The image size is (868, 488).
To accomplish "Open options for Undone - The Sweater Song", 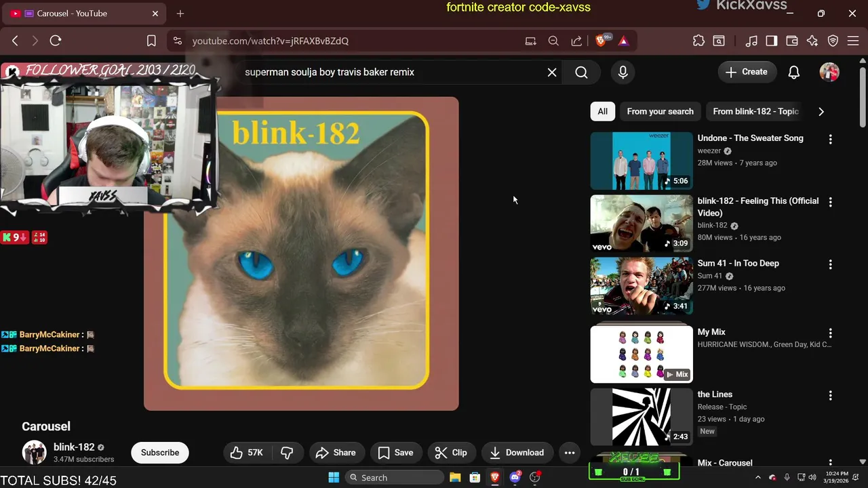I will tap(831, 139).
